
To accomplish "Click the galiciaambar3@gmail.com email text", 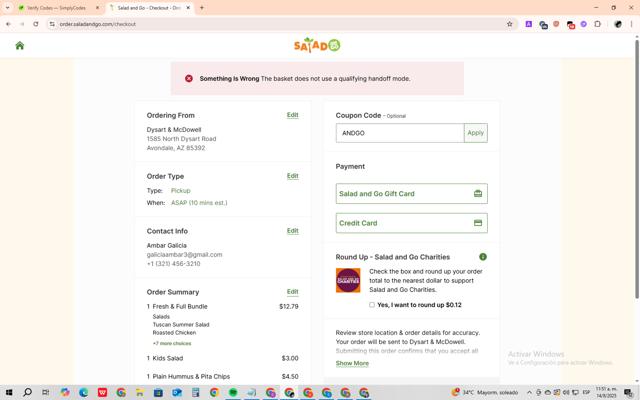I will click(x=184, y=255).
